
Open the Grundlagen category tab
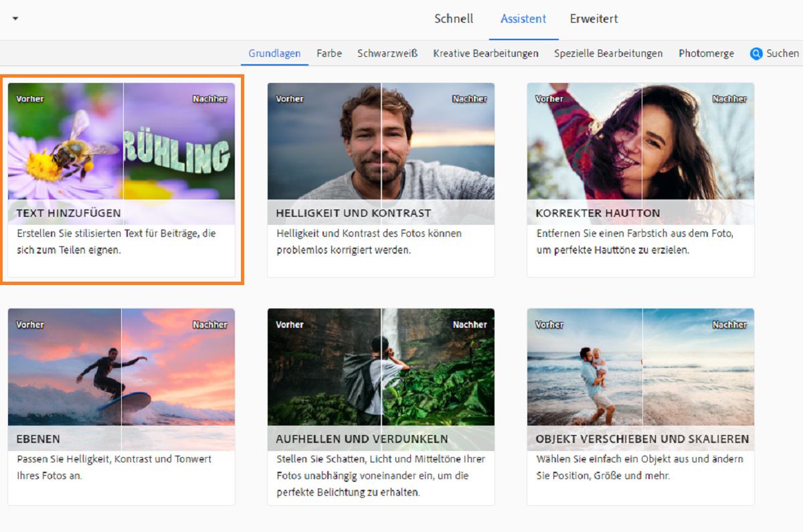[274, 54]
